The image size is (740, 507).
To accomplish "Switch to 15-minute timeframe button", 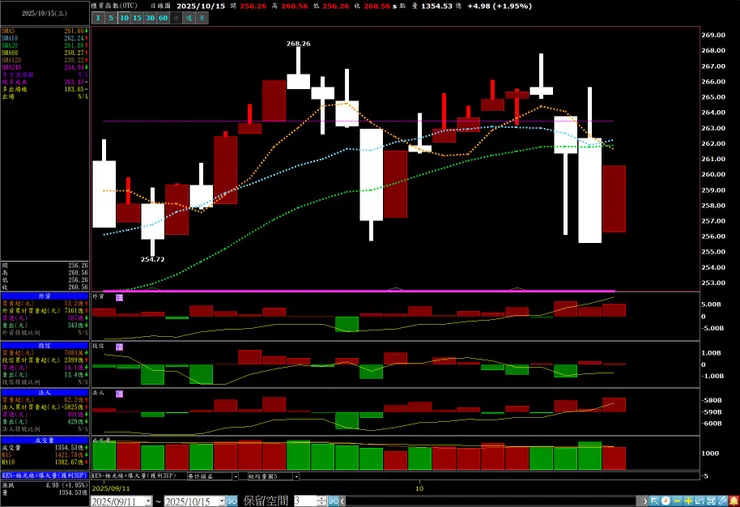I will tap(137, 18).
